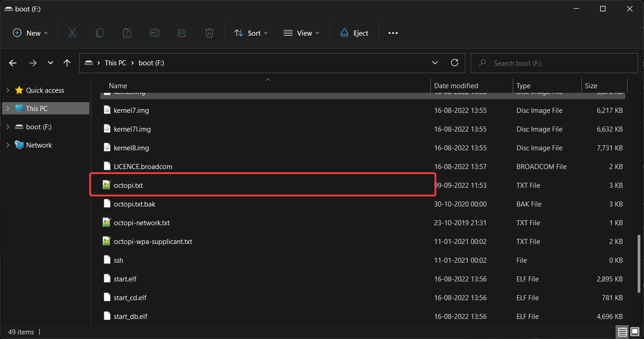Viewport: 644px width, 339px height.
Task: Refresh the boot (F:) folder view
Action: tap(454, 63)
